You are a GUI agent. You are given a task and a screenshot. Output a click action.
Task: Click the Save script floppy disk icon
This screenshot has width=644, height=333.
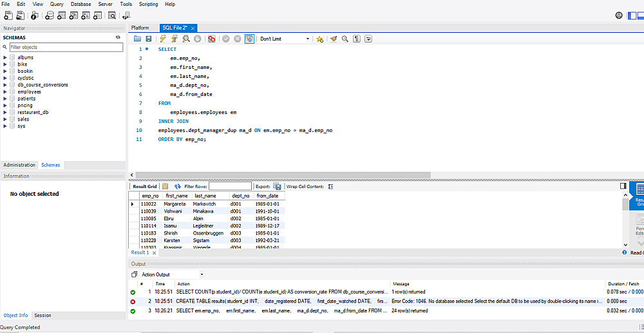point(149,39)
